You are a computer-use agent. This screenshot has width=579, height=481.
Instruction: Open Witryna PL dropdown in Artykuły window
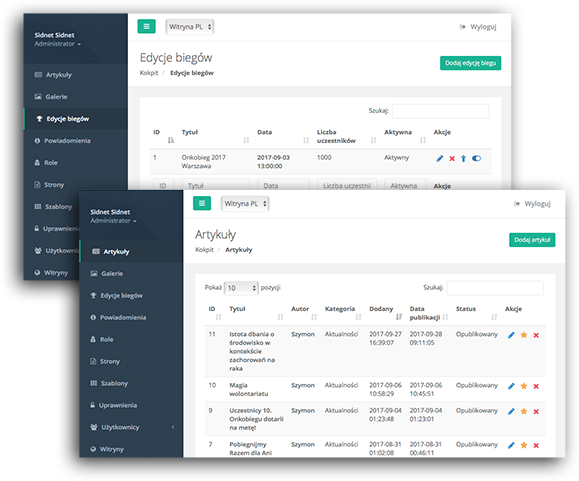[x=245, y=204]
